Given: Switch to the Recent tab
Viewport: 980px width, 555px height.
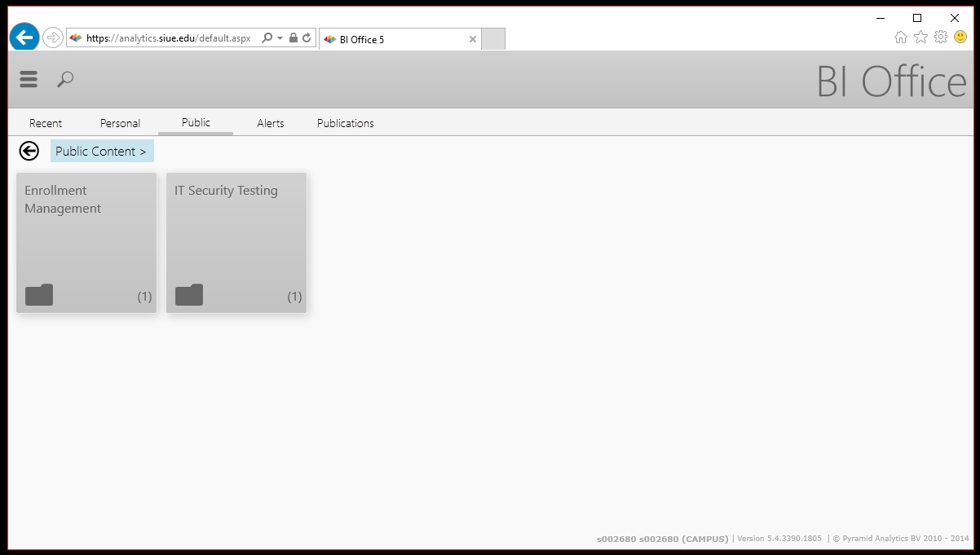Looking at the screenshot, I should (46, 123).
